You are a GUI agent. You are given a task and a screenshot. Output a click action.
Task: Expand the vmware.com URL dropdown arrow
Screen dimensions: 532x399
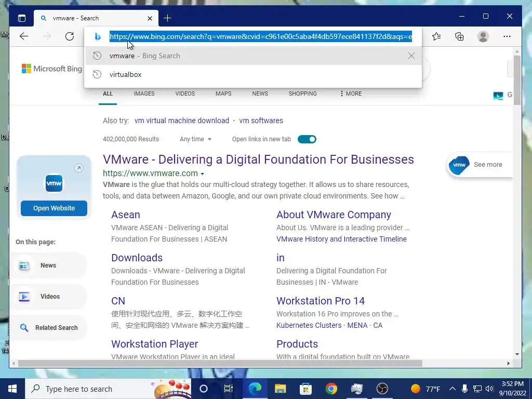point(203,174)
